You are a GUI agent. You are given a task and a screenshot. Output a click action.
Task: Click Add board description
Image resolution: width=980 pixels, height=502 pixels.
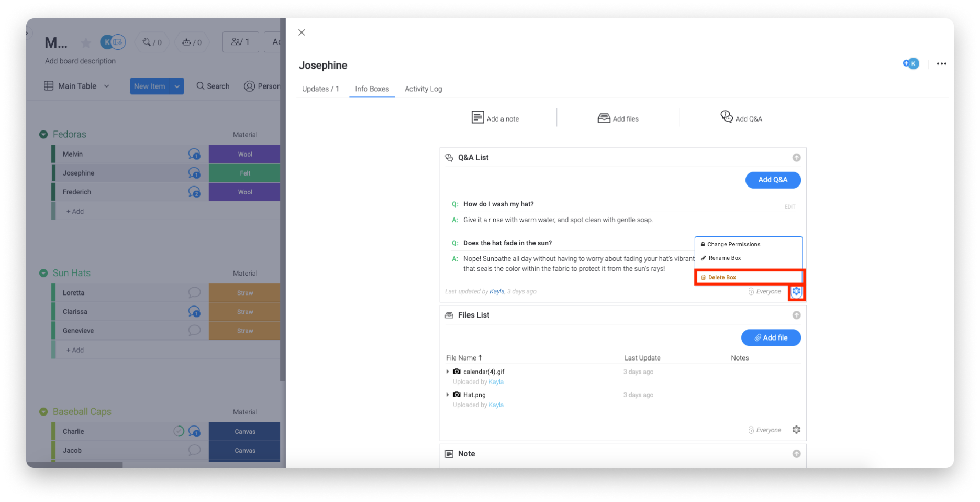coord(80,61)
